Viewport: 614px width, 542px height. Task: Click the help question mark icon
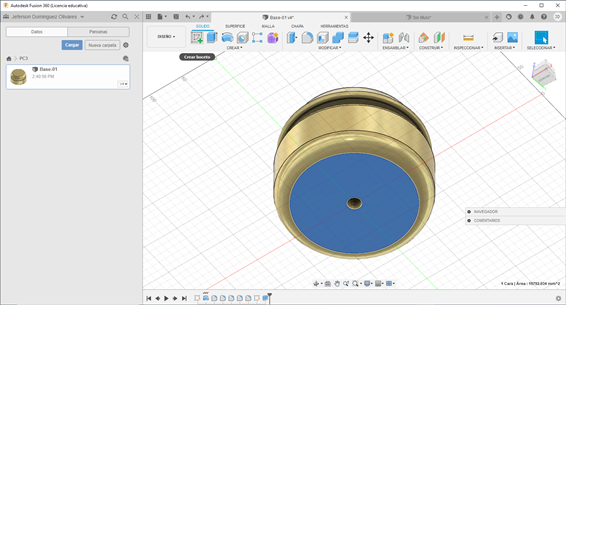pos(544,16)
